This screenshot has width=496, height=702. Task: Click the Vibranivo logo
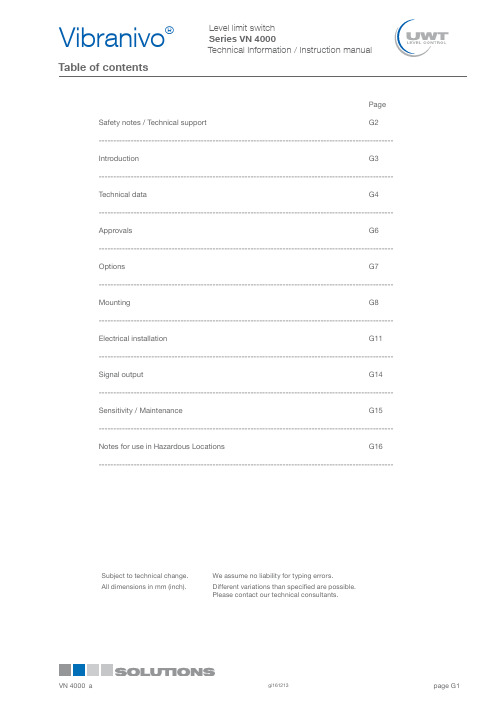point(116,37)
